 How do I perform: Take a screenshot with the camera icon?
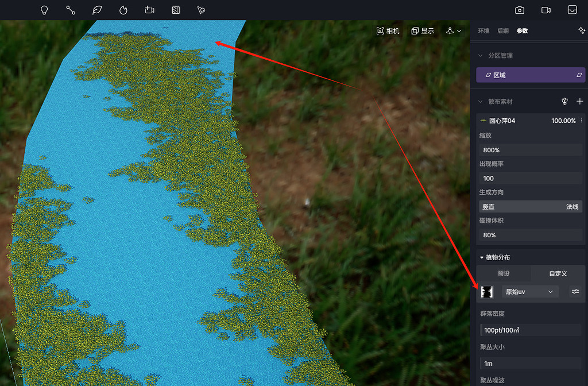520,10
